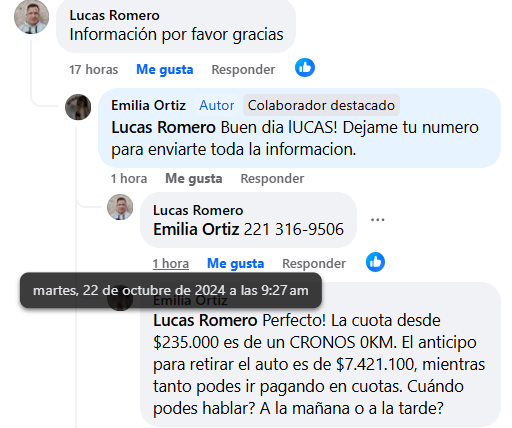
Task: Click the 'Colaborador destacado' badge
Action: pyautogui.click(x=321, y=105)
